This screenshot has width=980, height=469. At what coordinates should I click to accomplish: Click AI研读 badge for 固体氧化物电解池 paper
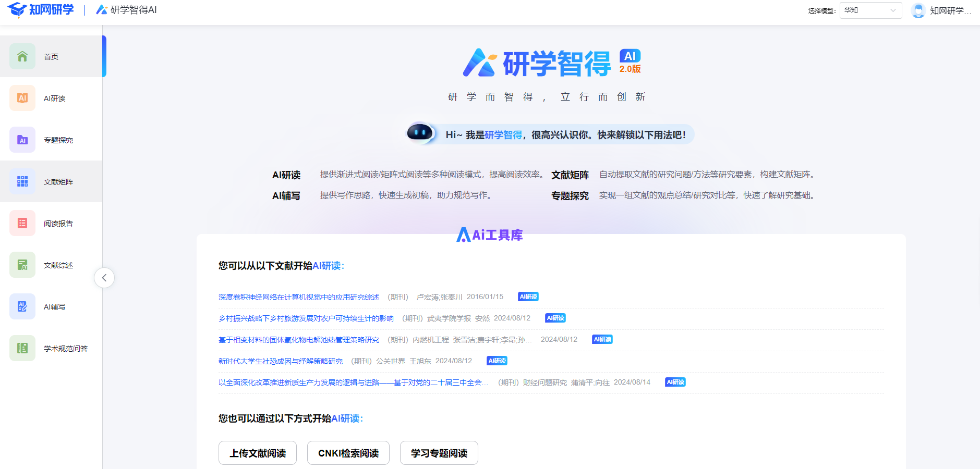(602, 339)
